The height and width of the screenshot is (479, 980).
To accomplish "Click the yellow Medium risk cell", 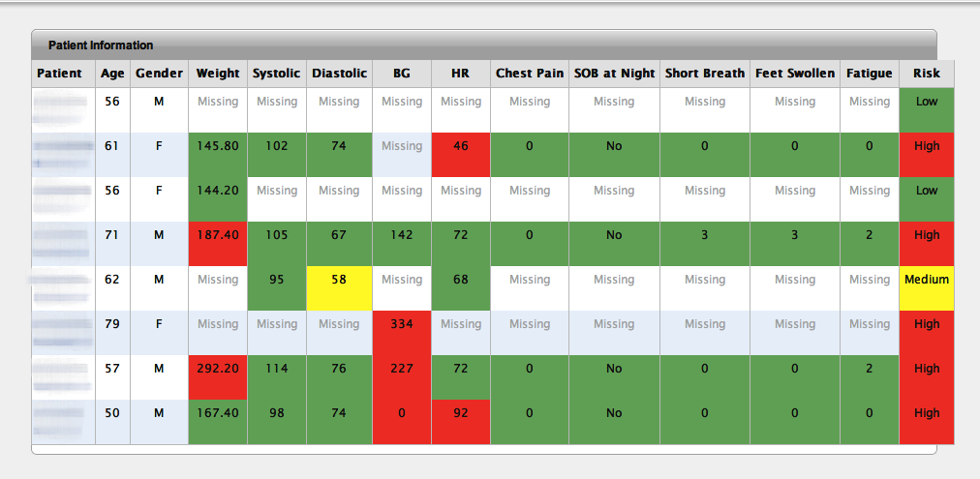I will (927, 281).
